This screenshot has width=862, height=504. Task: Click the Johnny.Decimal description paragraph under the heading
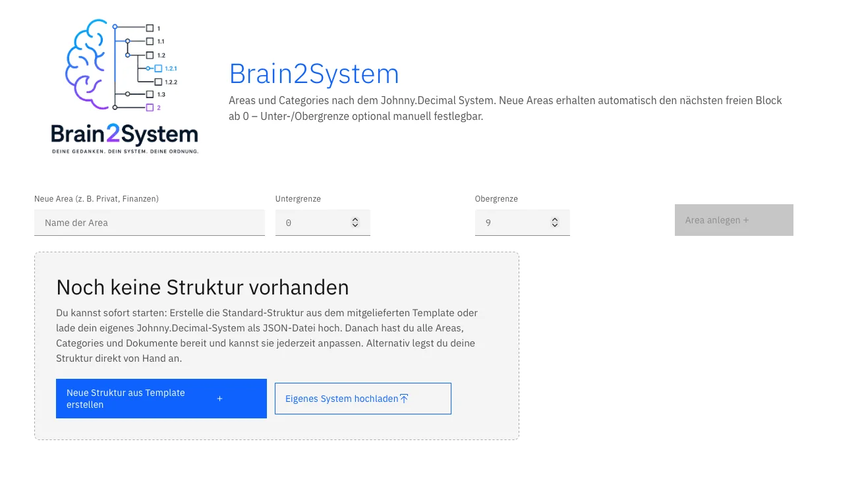coord(505,108)
